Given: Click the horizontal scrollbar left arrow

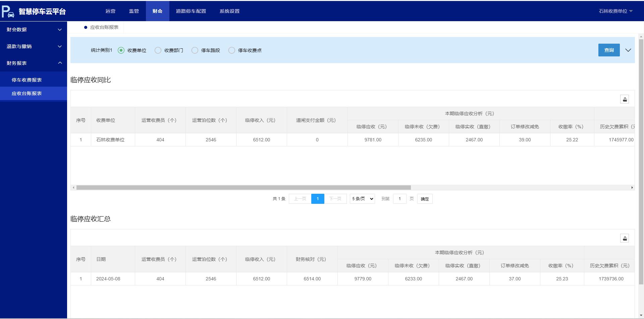Looking at the screenshot, I should [73, 187].
